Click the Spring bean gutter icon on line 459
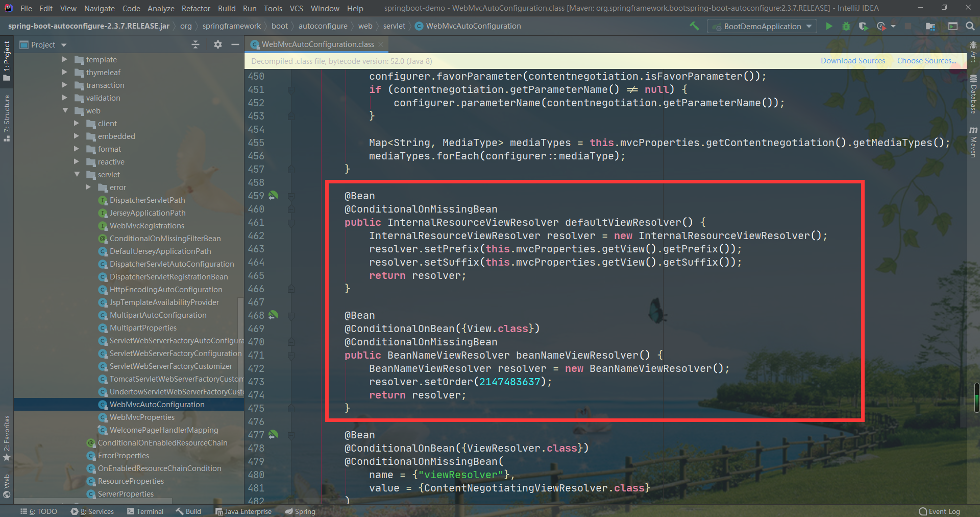The height and width of the screenshot is (517, 980). point(274,195)
